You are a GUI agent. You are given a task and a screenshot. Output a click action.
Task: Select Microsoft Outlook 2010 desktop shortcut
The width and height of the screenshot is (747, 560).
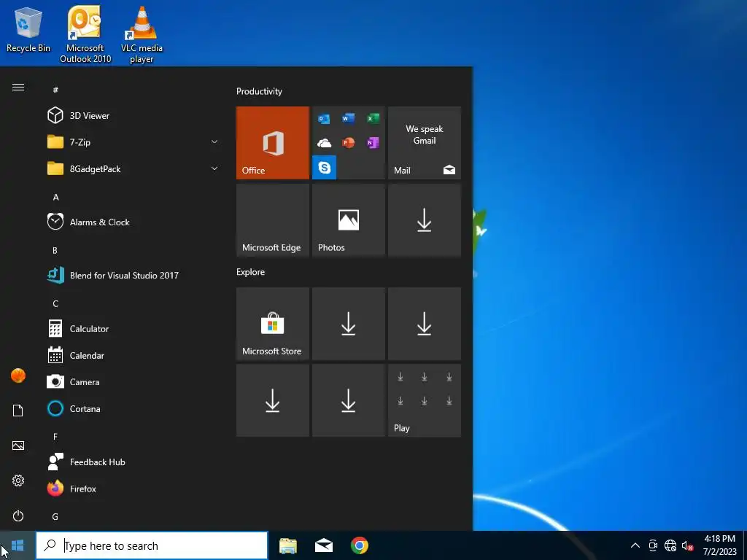(x=85, y=34)
